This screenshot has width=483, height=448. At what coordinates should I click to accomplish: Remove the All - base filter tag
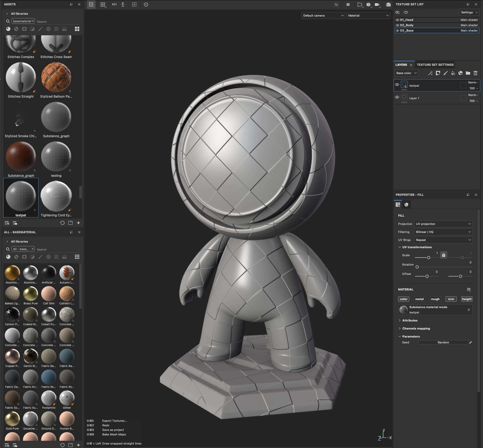tap(33, 249)
